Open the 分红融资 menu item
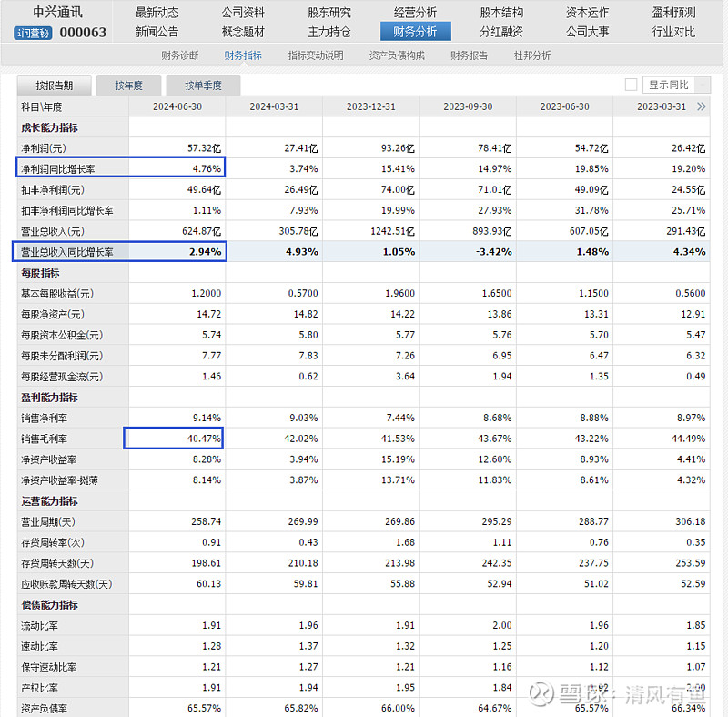Screen dimensions: 728x717 click(x=501, y=32)
